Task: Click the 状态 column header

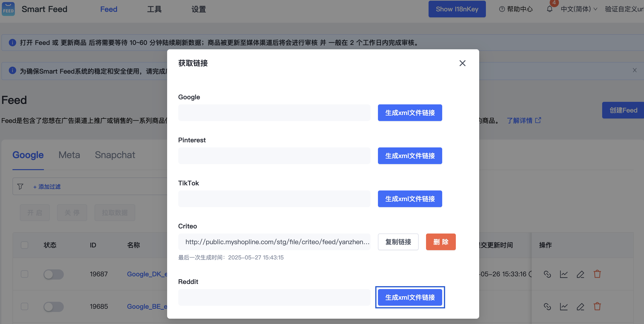Action: [x=50, y=245]
